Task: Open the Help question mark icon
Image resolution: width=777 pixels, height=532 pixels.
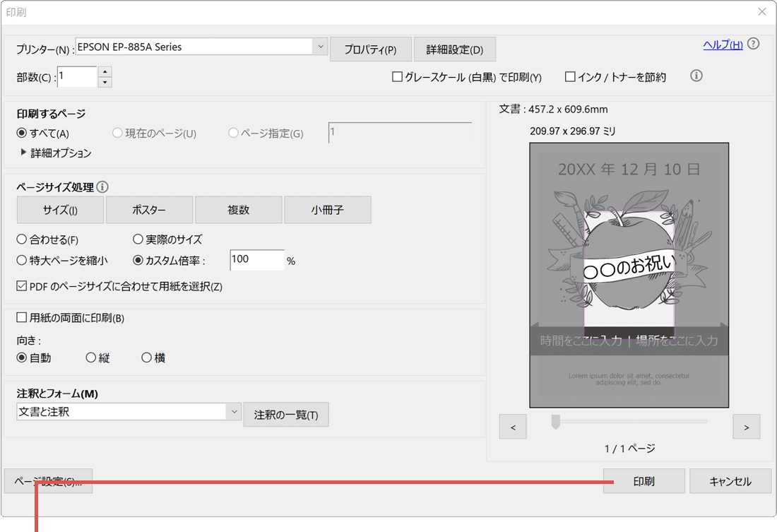Action: click(753, 44)
